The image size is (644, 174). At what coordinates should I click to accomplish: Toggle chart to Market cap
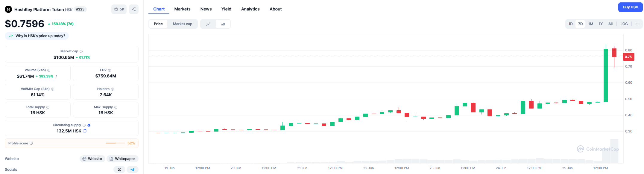[183, 24]
